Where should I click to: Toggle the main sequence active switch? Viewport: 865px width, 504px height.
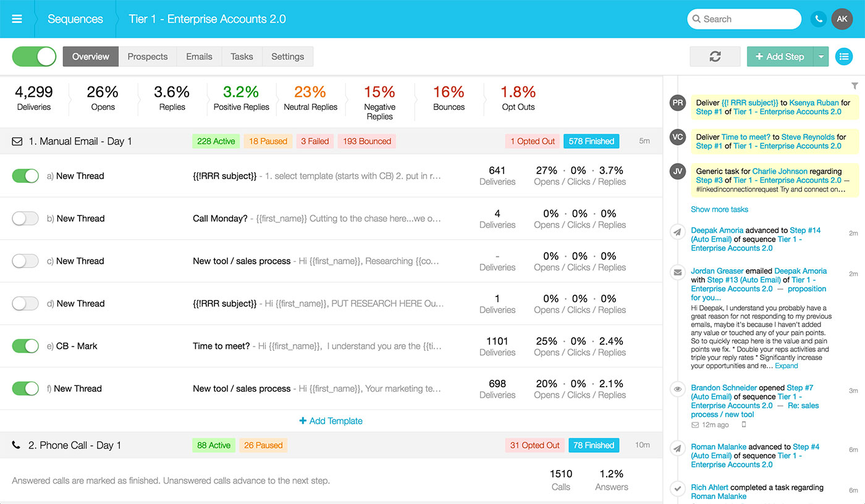(34, 56)
